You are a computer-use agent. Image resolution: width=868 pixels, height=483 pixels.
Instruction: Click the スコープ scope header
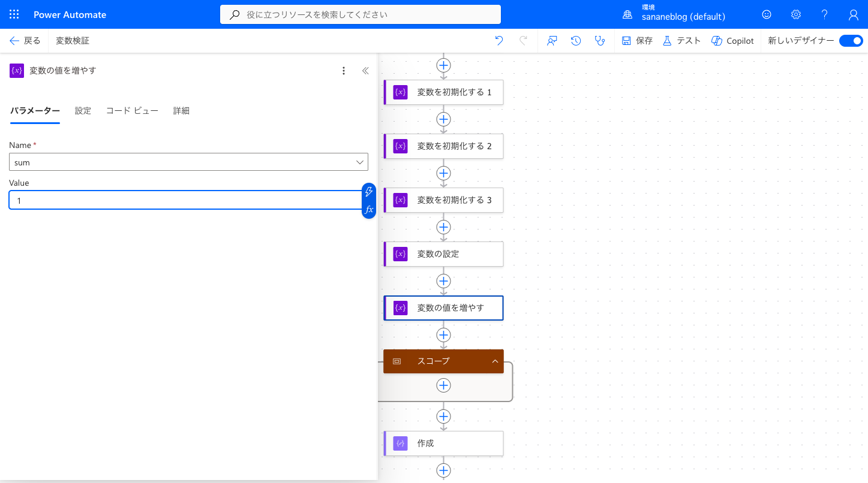point(443,361)
